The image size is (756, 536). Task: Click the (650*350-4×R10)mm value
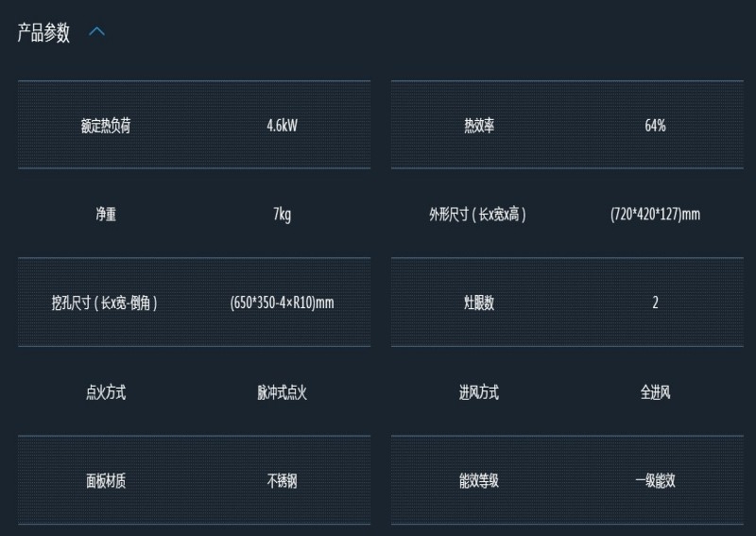click(x=282, y=303)
